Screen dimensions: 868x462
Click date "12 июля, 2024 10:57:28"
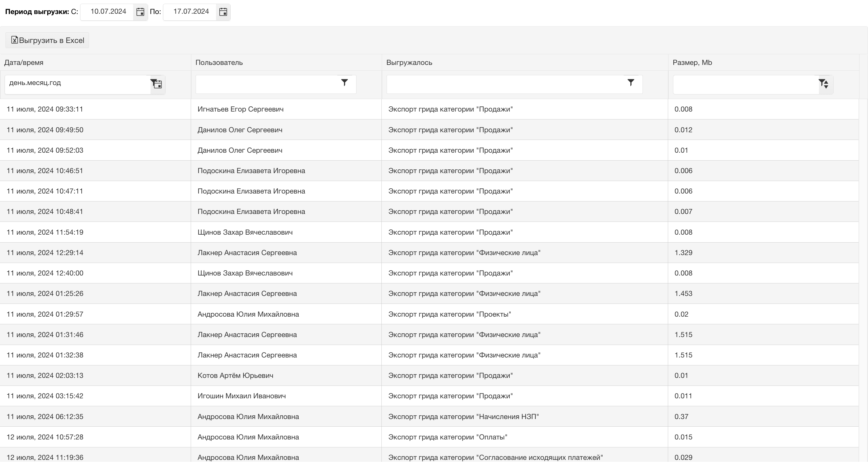pyautogui.click(x=45, y=437)
